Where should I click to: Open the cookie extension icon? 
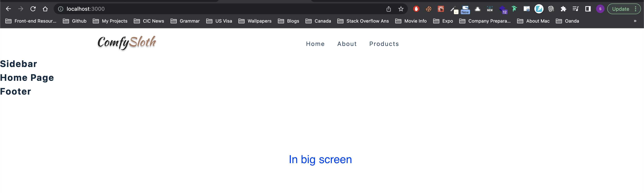429,9
